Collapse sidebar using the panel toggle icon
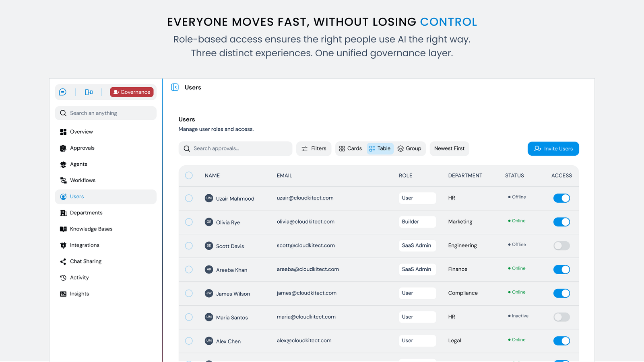The width and height of the screenshot is (644, 362). [175, 87]
